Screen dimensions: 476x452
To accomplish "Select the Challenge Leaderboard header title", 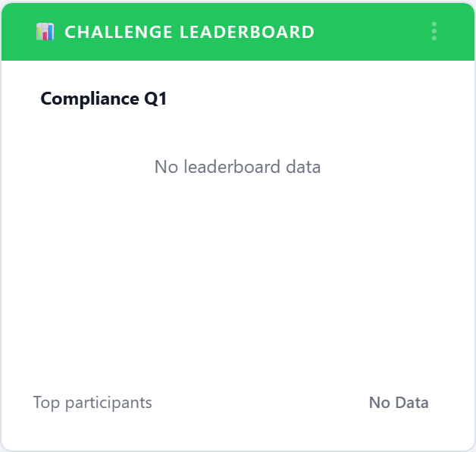I will coord(189,32).
